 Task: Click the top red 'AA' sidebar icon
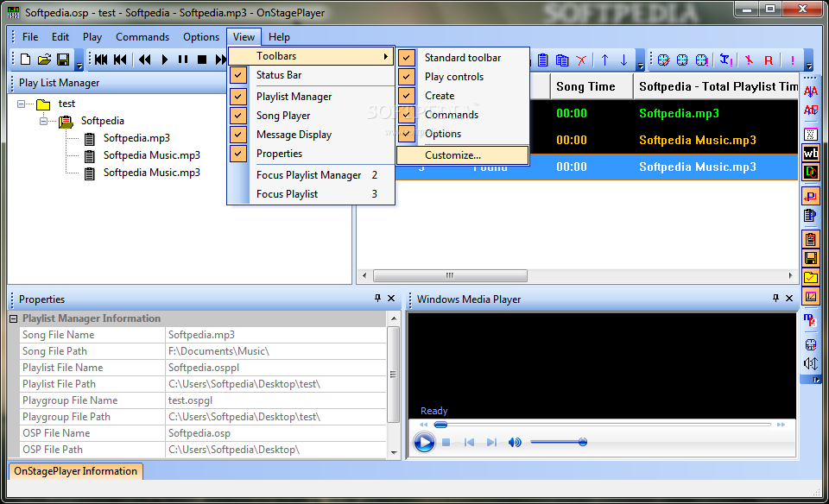[811, 91]
